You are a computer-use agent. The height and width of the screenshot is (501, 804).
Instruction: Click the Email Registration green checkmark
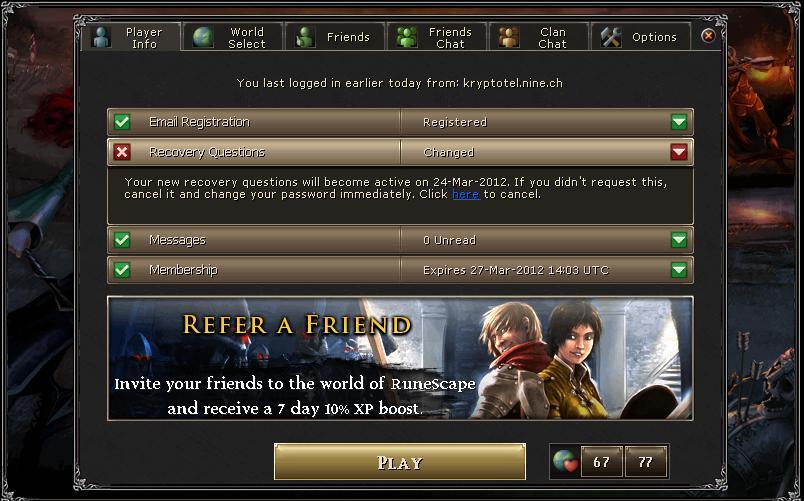pyautogui.click(x=122, y=122)
